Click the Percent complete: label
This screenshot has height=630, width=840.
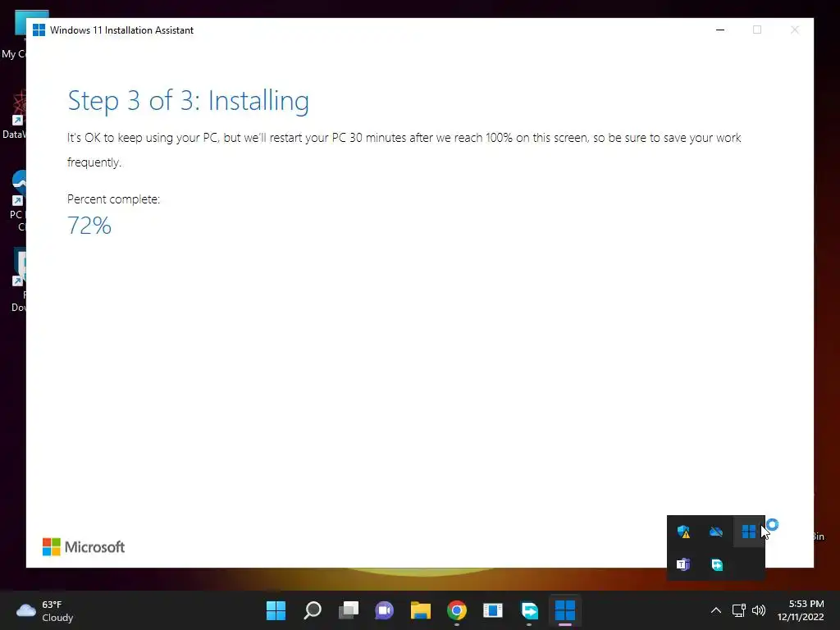113,199
